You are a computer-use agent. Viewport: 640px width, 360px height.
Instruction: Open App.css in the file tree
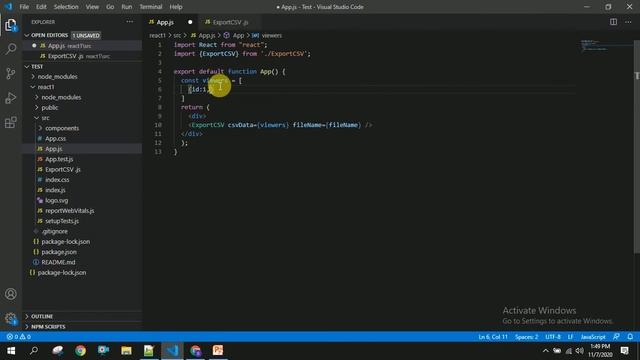click(x=55, y=138)
